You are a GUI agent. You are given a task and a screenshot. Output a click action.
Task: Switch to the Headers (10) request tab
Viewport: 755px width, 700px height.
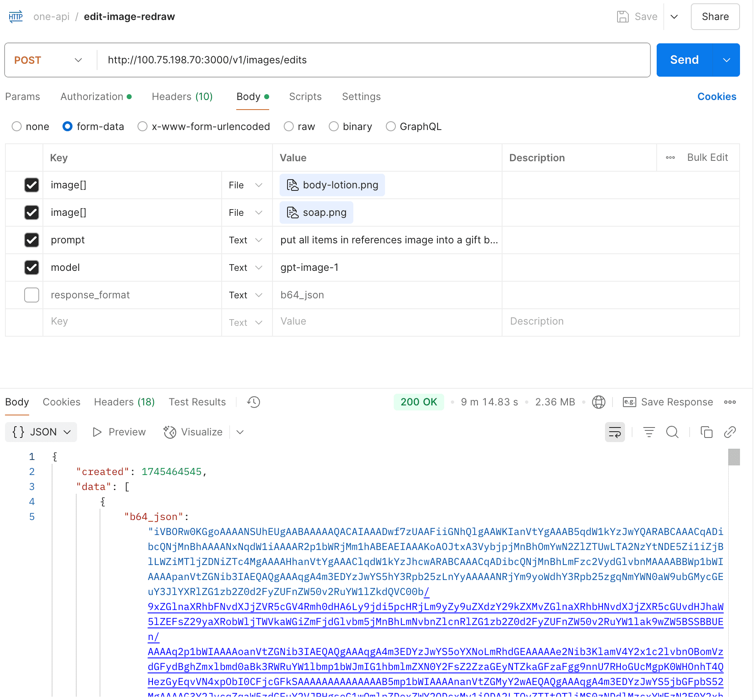[182, 97]
